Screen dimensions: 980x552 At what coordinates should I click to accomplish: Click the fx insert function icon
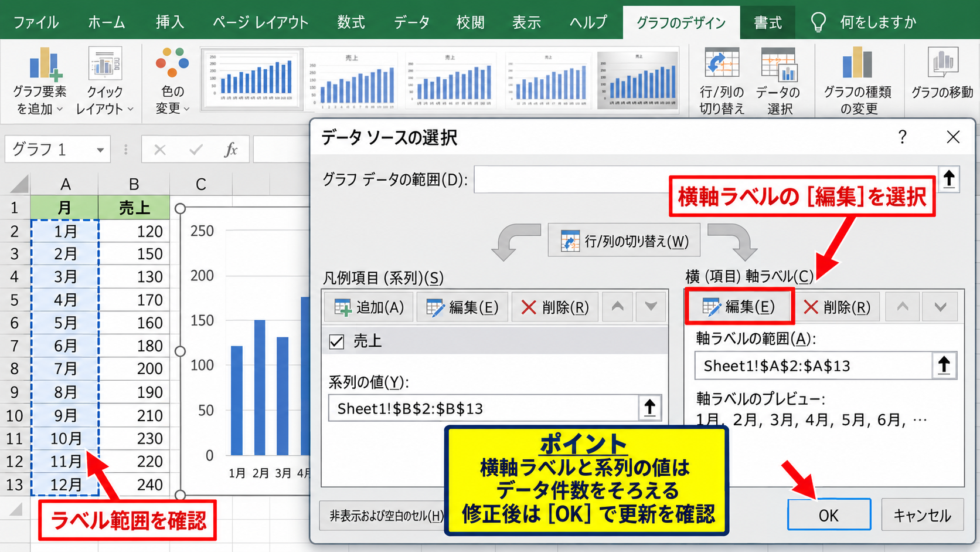[231, 150]
